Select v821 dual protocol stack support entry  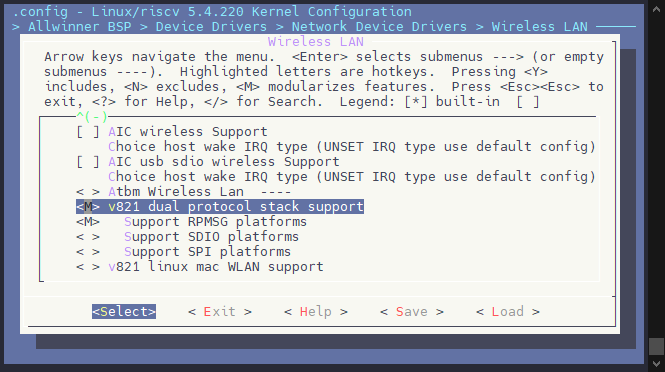[x=220, y=207]
